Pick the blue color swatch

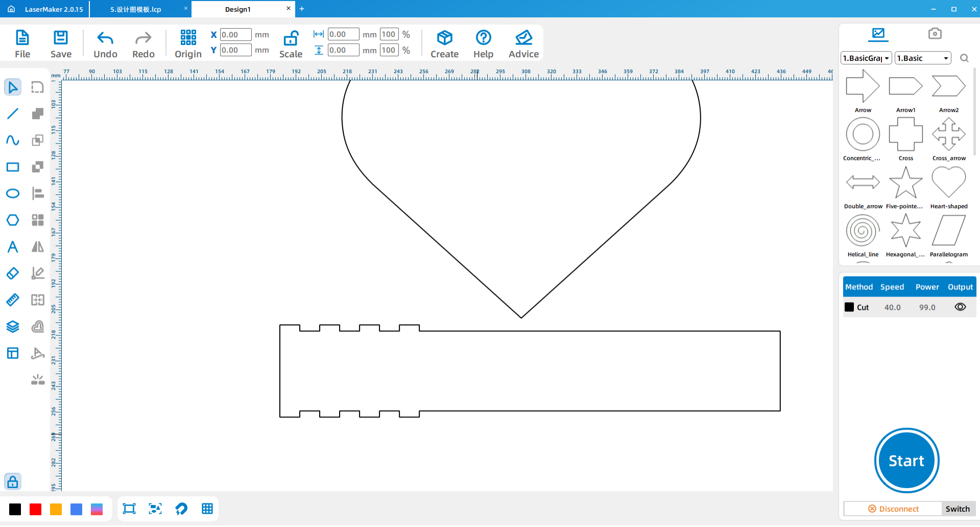[77, 509]
